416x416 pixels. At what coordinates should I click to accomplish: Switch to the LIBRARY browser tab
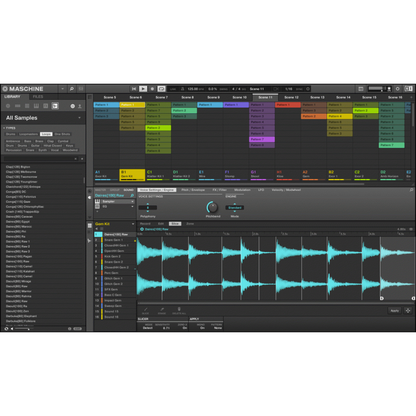tap(12, 97)
